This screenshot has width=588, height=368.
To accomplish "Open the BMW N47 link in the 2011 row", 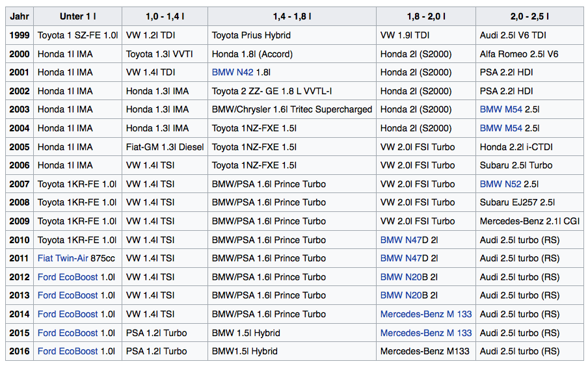I will [x=401, y=258].
